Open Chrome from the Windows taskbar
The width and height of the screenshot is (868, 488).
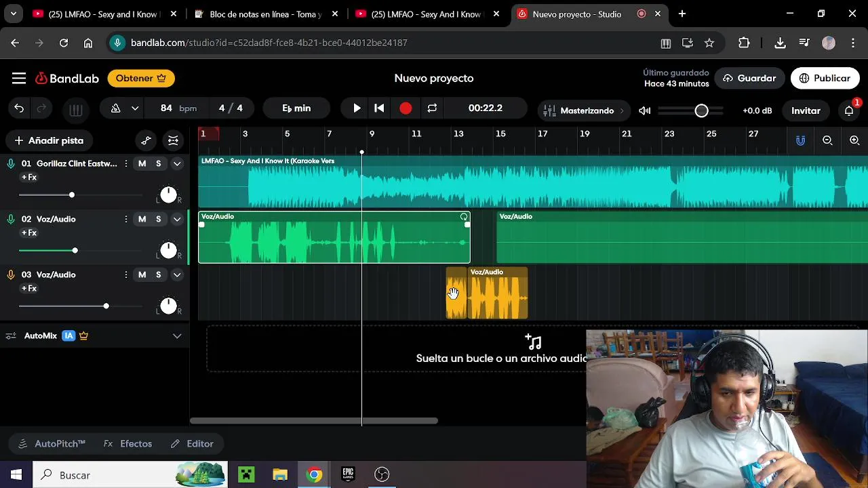pyautogui.click(x=314, y=474)
